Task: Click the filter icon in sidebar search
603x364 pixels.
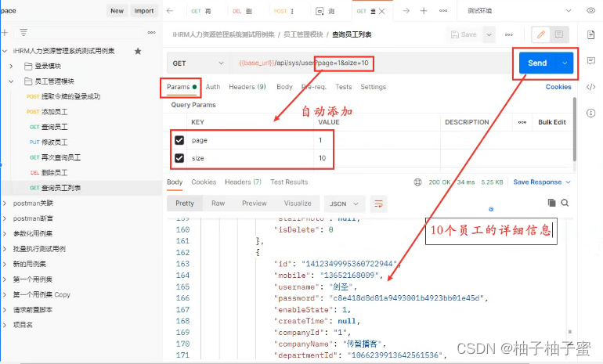Action: coord(23,33)
